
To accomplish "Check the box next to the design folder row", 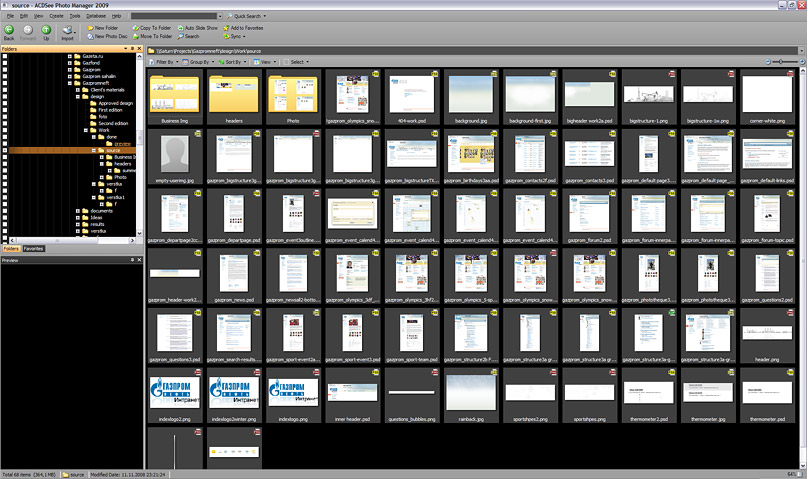I will 5,96.
